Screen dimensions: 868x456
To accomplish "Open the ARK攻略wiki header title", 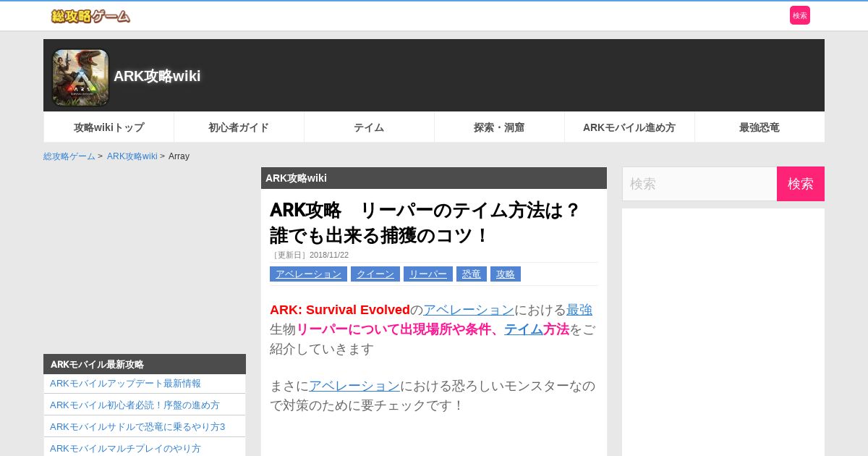I will [x=157, y=76].
